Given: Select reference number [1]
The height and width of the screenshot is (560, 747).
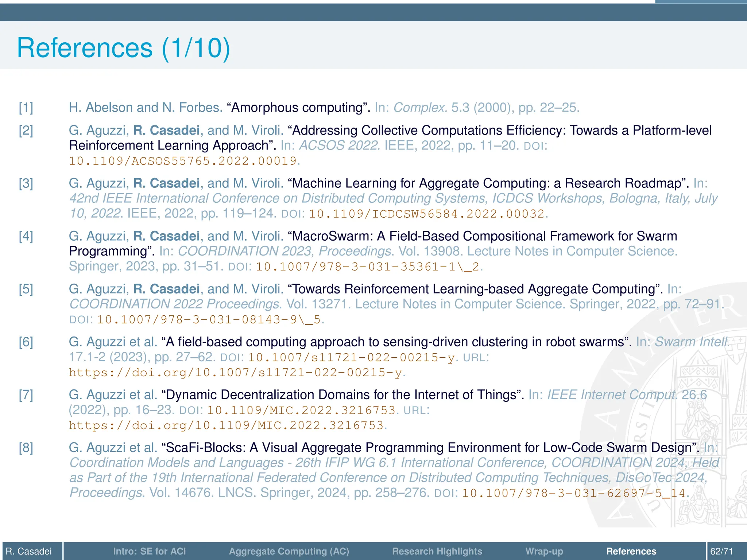Looking at the screenshot, I should (26, 108).
